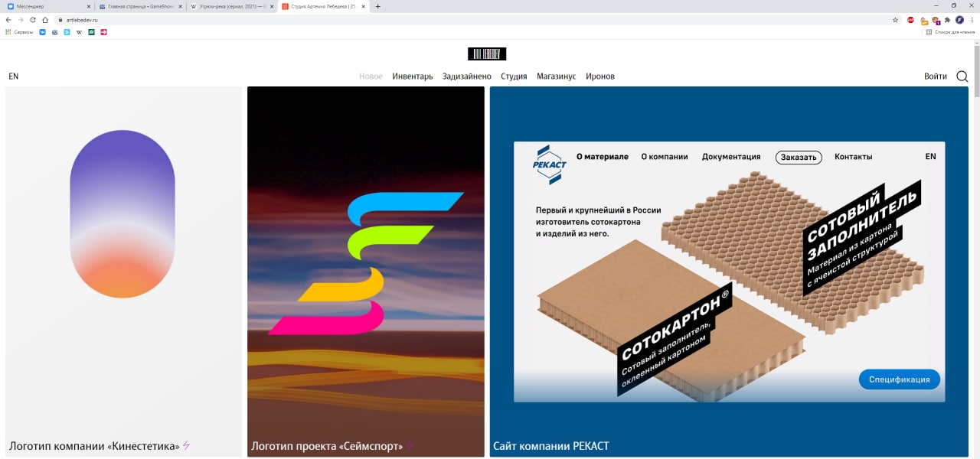Open the site search magnifier icon
This screenshot has width=980, height=459.
(962, 76)
